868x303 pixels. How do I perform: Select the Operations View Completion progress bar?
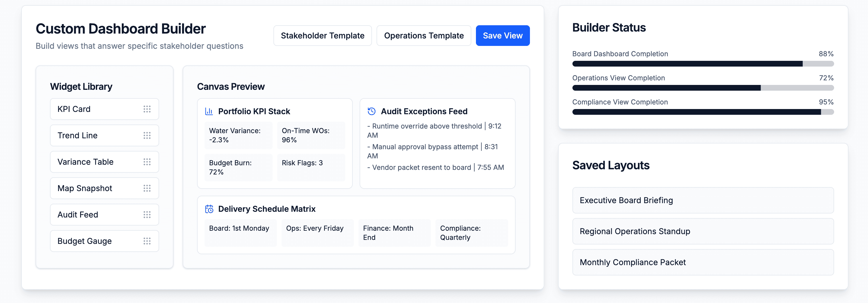703,88
